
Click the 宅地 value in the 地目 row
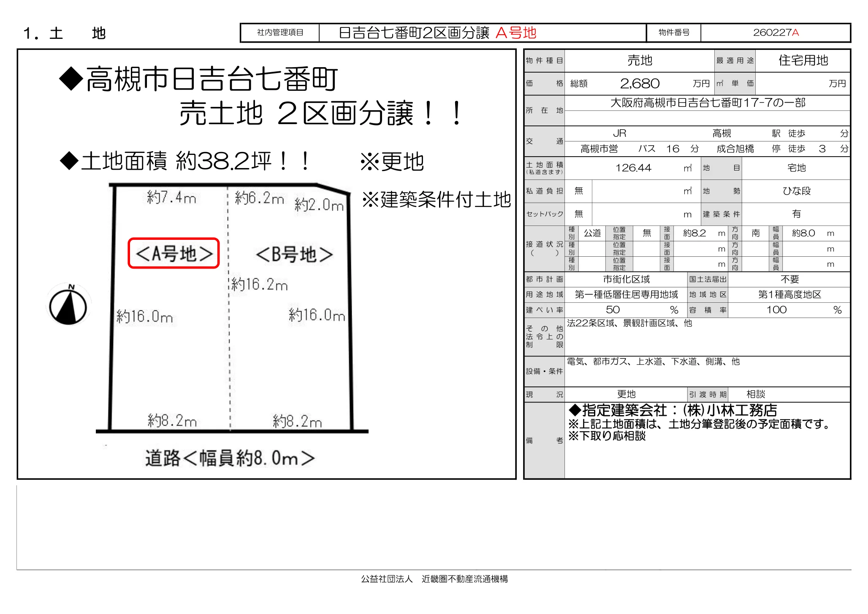point(796,168)
